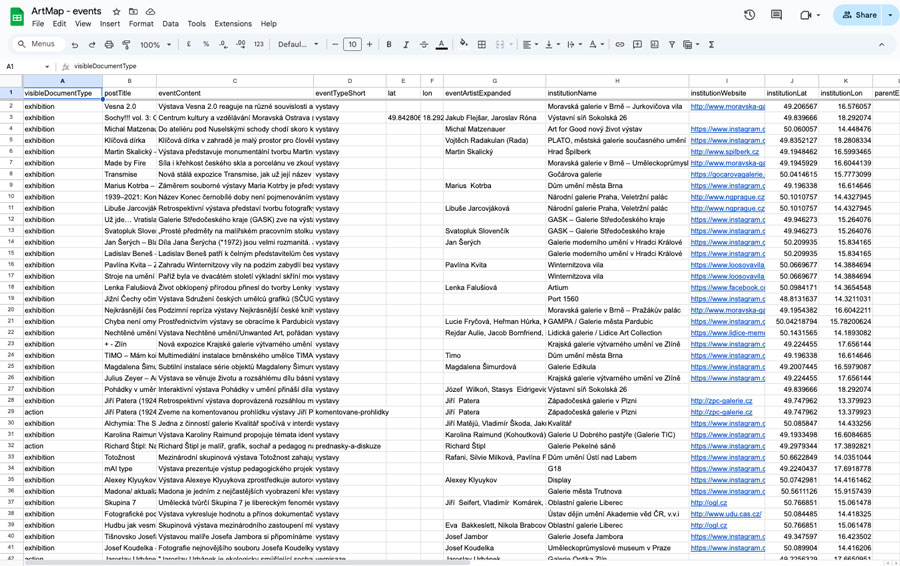
Task: Toggle strikethrough formatting
Action: 424,44
